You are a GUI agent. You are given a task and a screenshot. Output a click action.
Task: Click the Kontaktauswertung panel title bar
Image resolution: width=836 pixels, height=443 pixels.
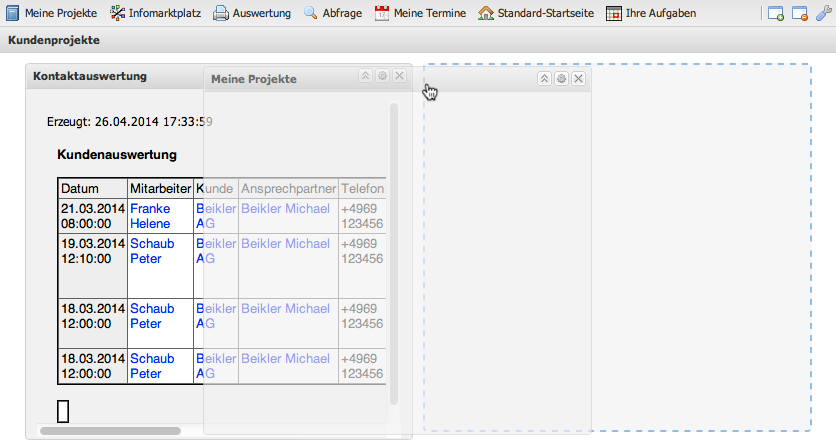110,77
